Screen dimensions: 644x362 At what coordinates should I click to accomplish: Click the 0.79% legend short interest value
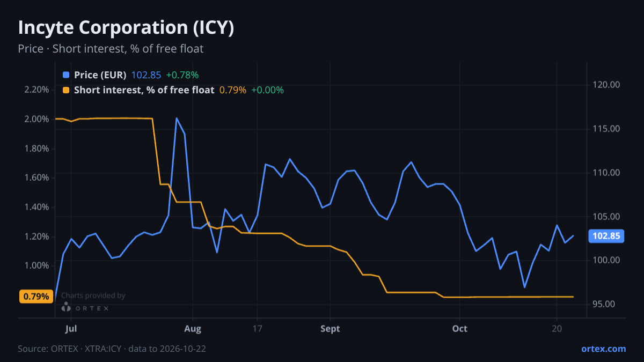point(233,90)
